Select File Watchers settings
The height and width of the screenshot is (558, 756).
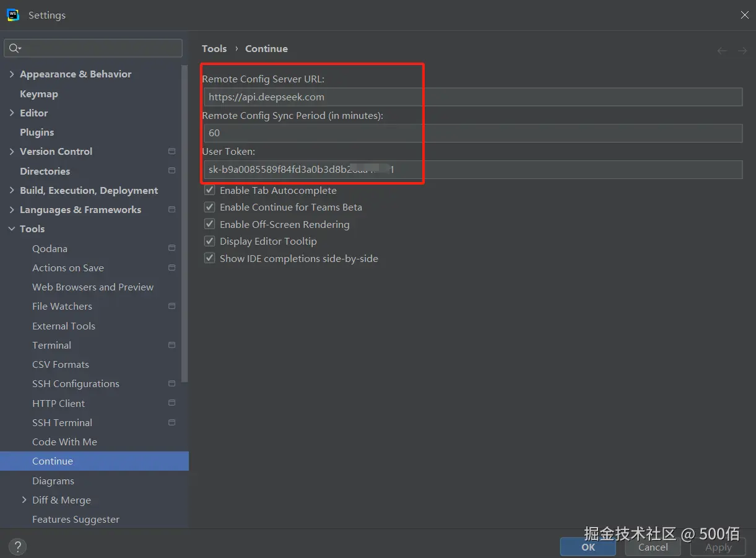[x=62, y=306]
